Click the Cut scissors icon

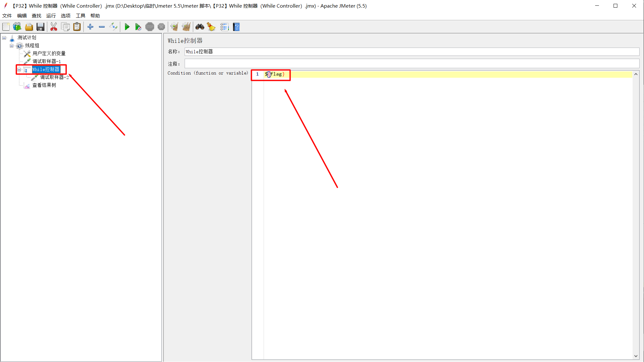(54, 27)
